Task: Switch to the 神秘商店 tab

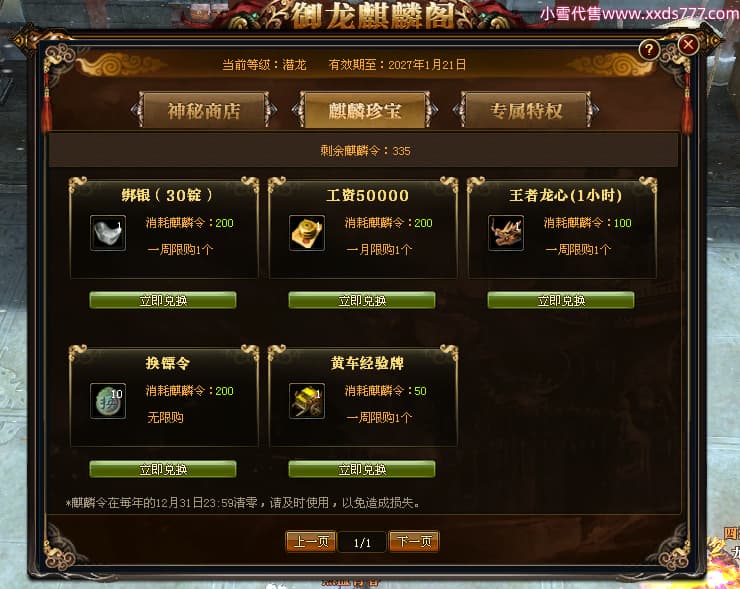Action: [204, 110]
